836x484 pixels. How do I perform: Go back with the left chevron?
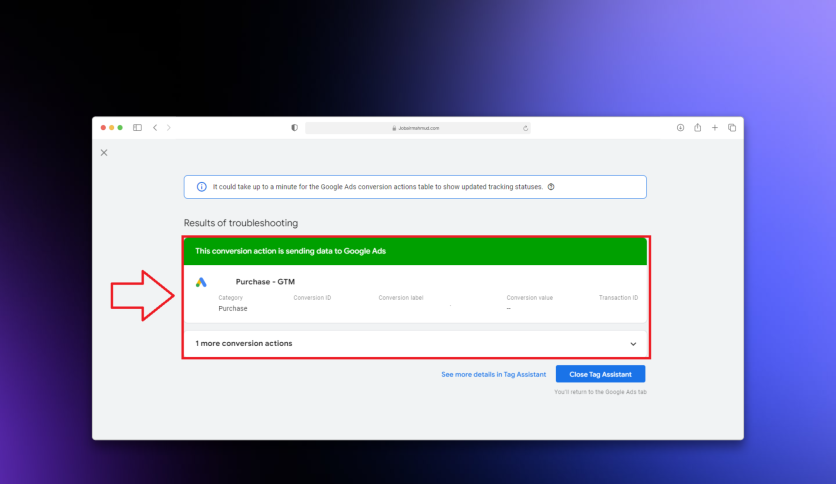click(155, 127)
